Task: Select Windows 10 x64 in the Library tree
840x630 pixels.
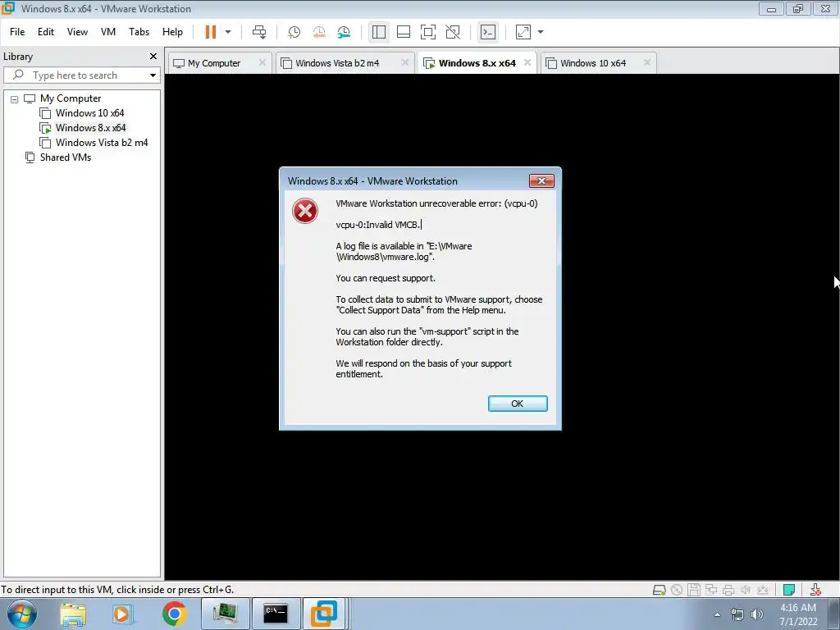Action: click(x=89, y=113)
